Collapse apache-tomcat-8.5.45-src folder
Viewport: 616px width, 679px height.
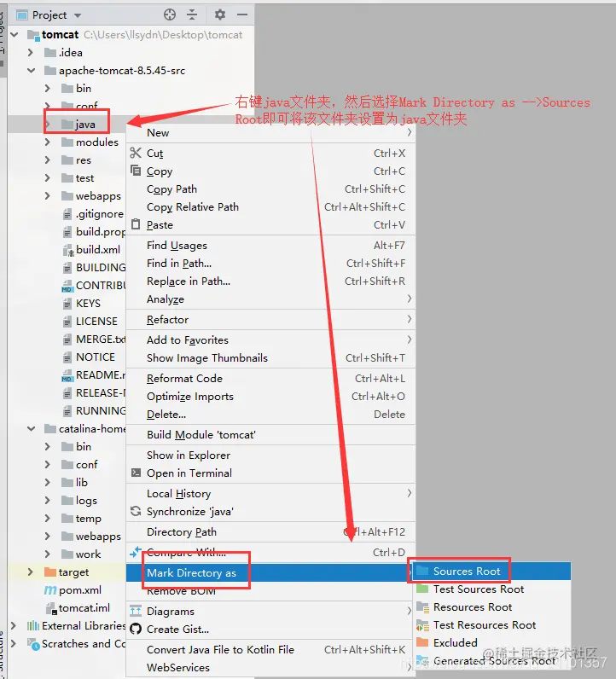pyautogui.click(x=32, y=70)
